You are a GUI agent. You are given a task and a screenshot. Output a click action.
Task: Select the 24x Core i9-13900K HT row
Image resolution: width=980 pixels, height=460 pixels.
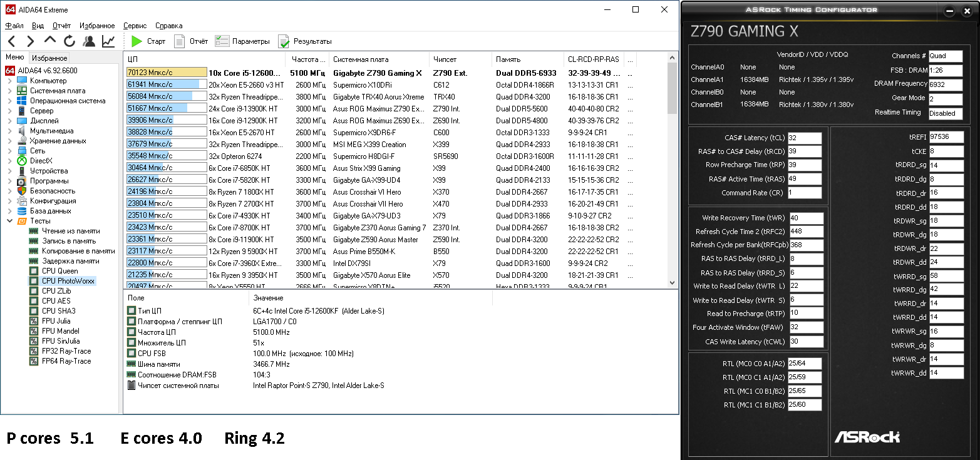click(x=381, y=109)
